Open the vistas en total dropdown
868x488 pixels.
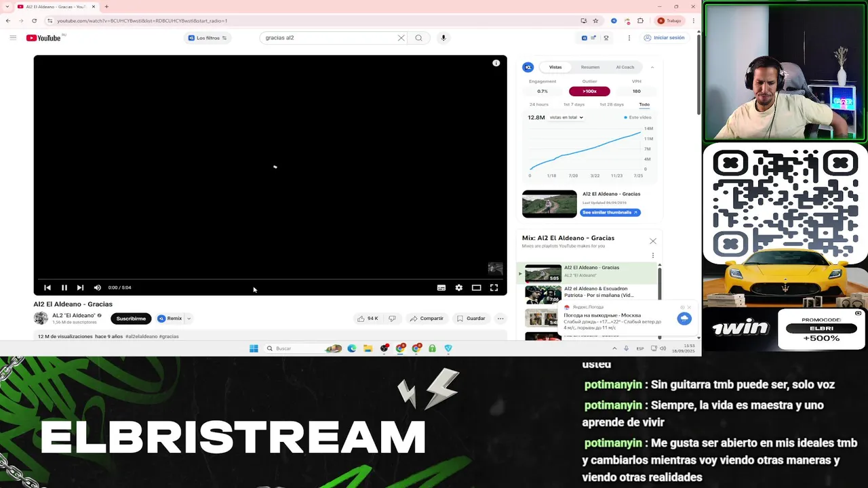pyautogui.click(x=566, y=117)
